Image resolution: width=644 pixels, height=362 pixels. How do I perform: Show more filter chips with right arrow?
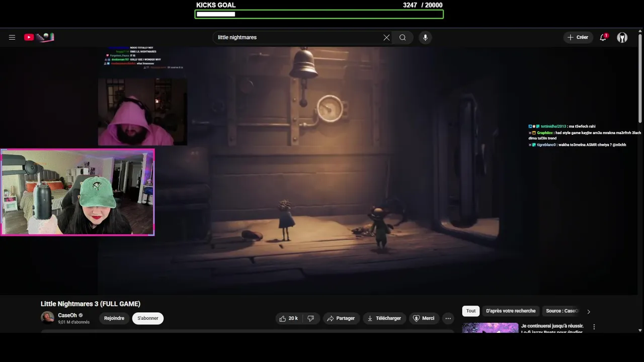tap(589, 312)
